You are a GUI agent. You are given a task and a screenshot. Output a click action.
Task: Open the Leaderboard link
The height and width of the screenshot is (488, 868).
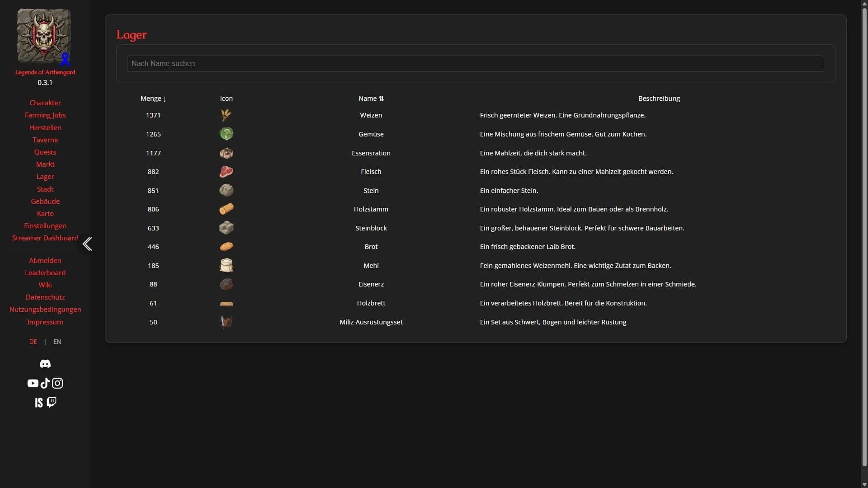click(45, 273)
